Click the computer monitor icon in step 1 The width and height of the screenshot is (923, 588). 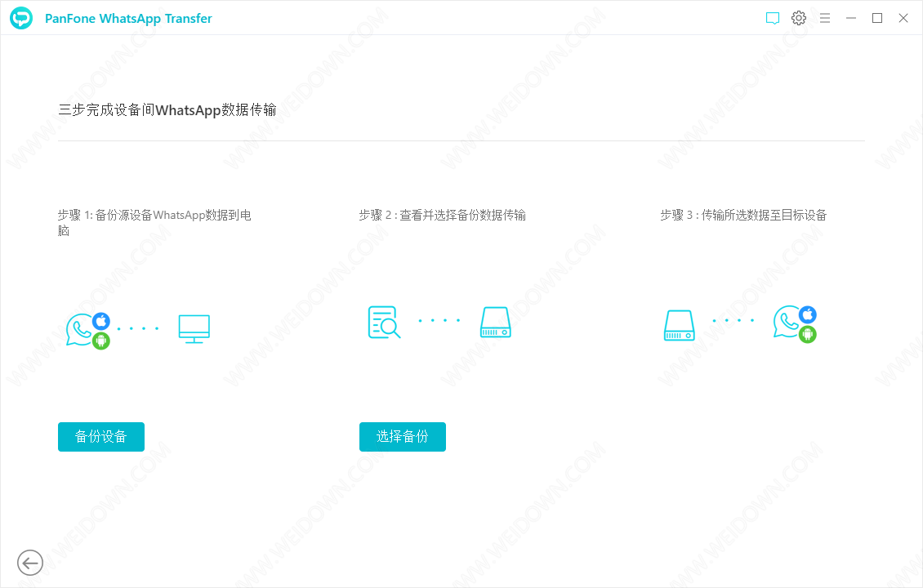[194, 329]
